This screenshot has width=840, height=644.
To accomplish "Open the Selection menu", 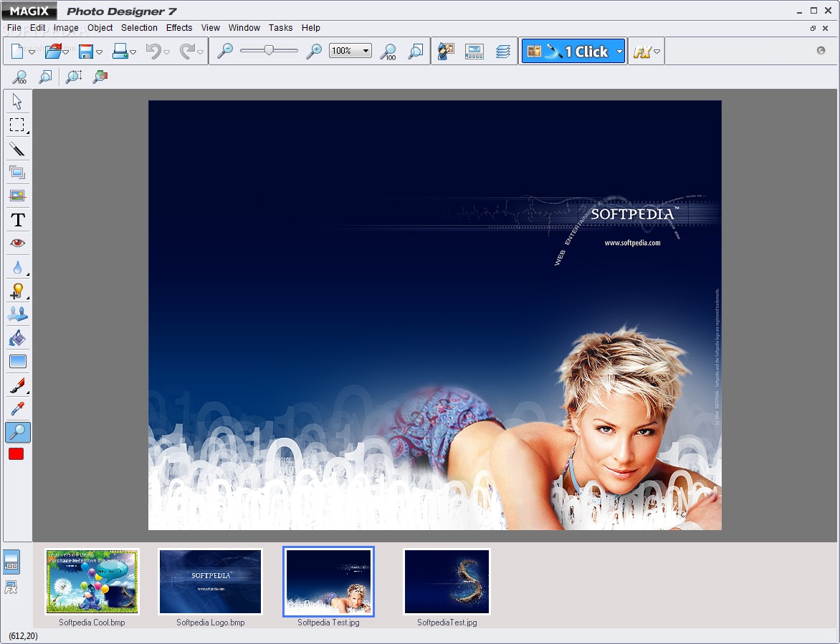I will pyautogui.click(x=139, y=28).
